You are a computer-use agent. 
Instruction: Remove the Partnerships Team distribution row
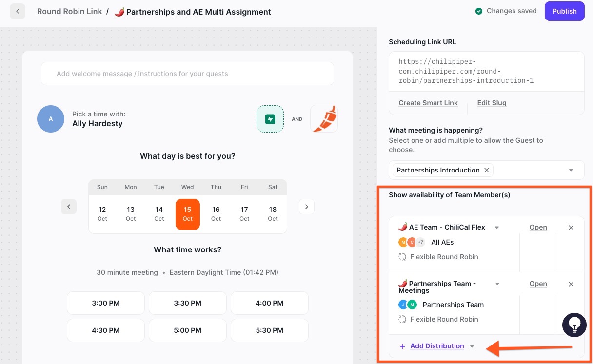tap(571, 284)
